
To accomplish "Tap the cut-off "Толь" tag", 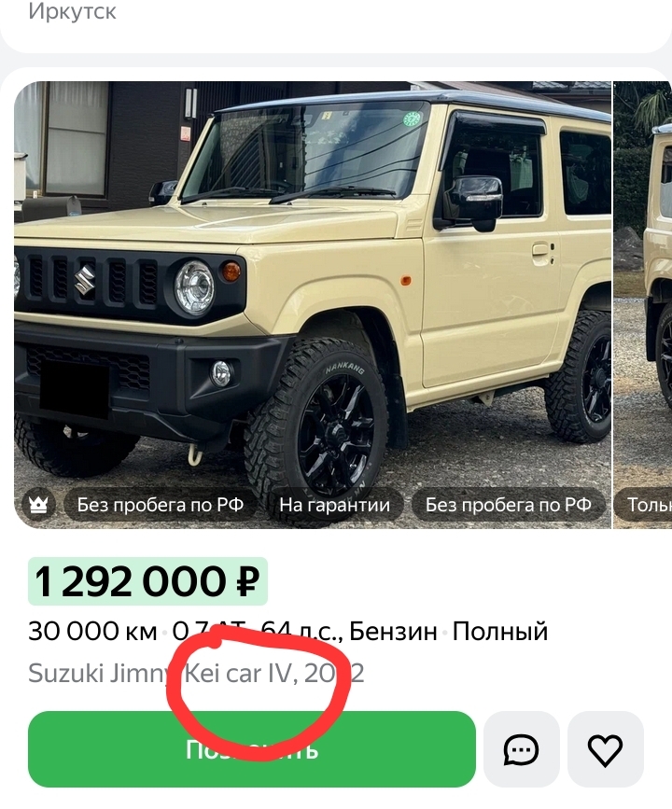I will coord(645,504).
